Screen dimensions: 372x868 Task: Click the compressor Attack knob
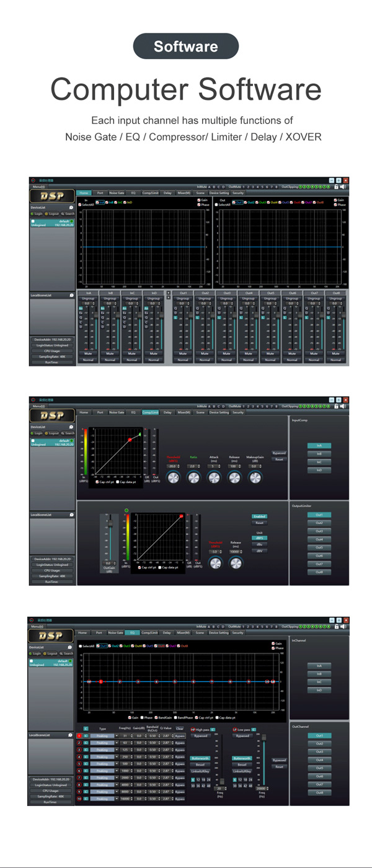click(214, 477)
